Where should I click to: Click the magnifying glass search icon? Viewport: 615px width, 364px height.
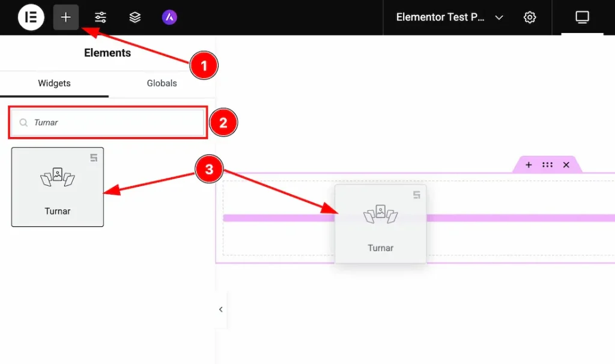click(x=23, y=122)
